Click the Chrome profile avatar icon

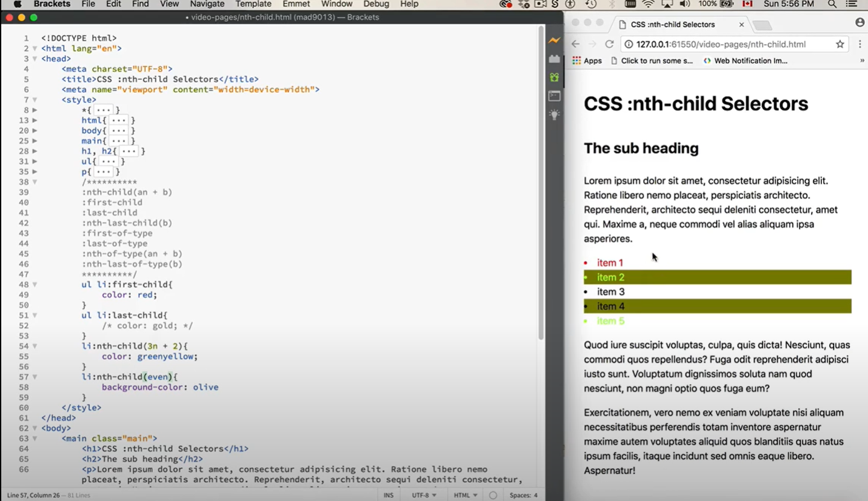(860, 22)
